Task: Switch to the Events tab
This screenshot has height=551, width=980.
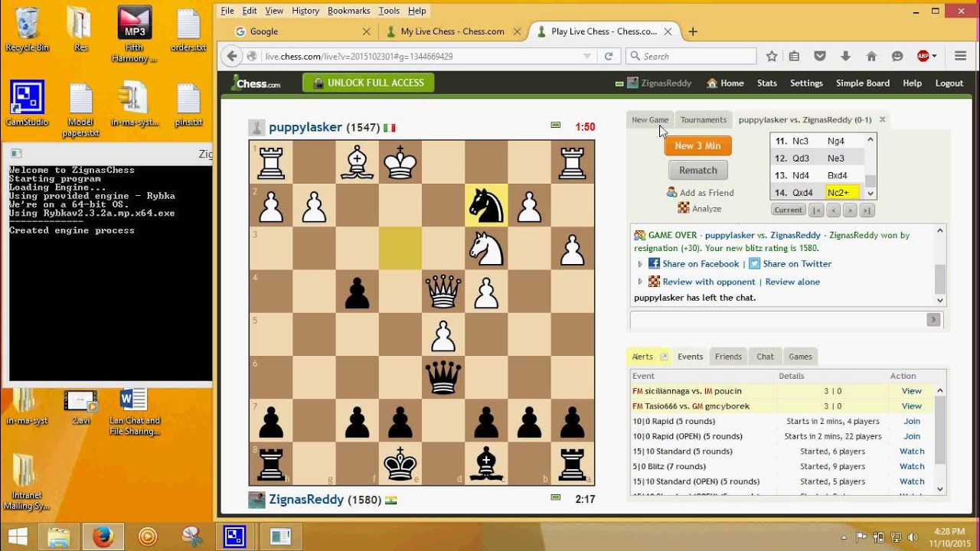Action: click(x=690, y=357)
